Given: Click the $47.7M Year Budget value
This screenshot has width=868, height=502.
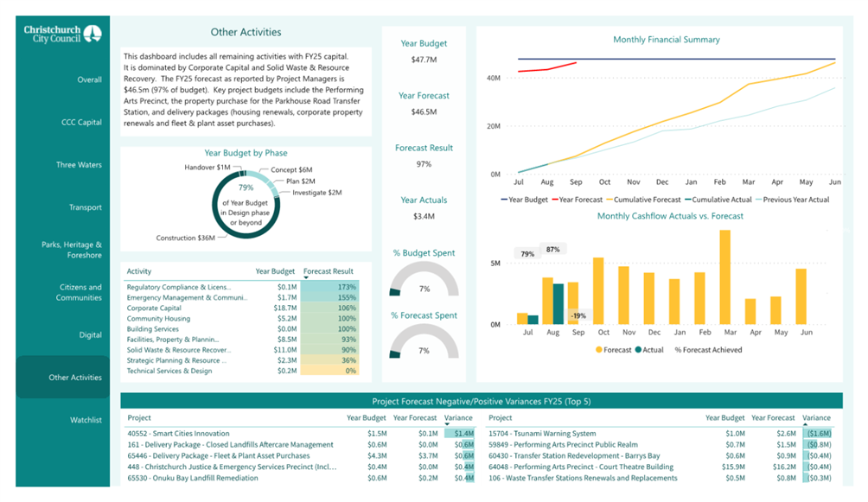Looking at the screenshot, I should point(424,60).
